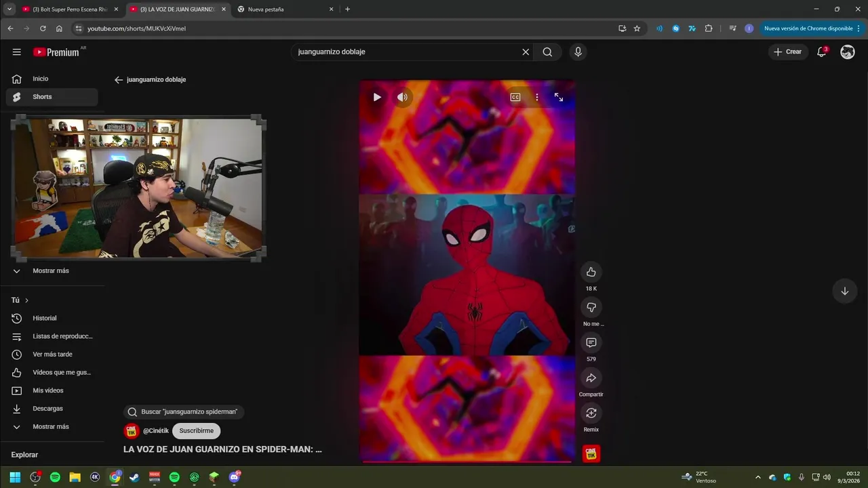This screenshot has width=868, height=488.
Task: Open the comments panel with 579 comments
Action: [591, 342]
